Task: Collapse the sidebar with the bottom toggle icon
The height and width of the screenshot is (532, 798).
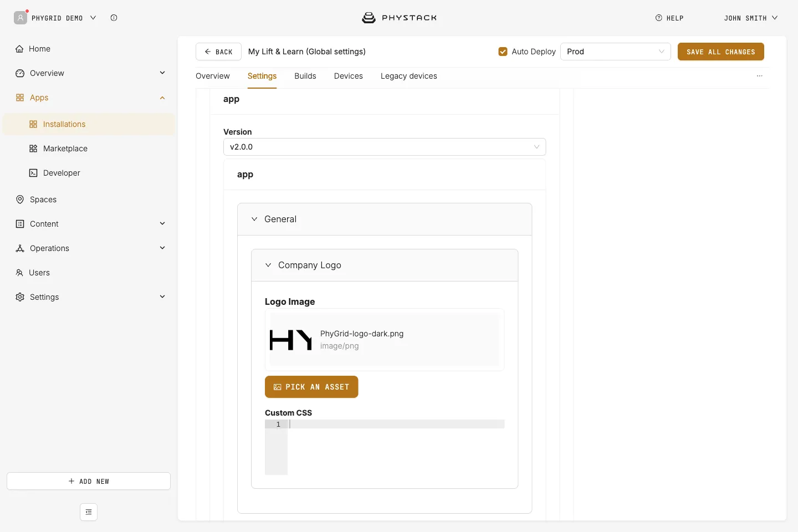Action: pos(89,512)
